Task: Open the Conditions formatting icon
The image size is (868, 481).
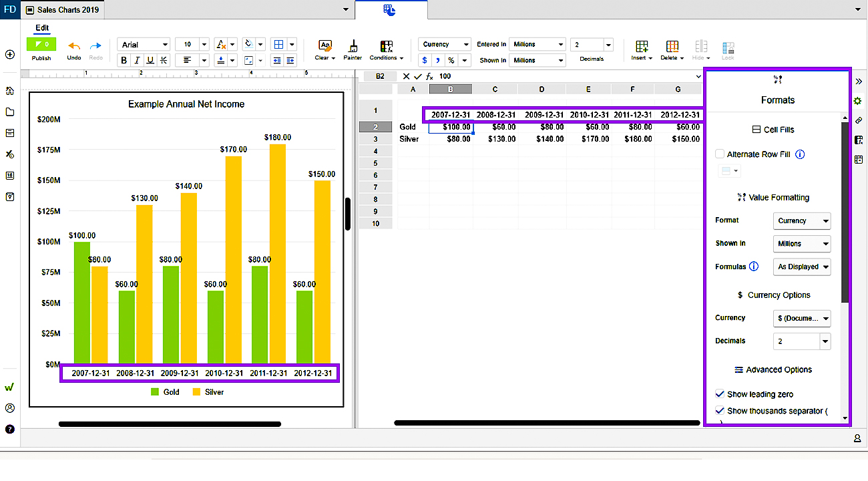Action: click(387, 46)
